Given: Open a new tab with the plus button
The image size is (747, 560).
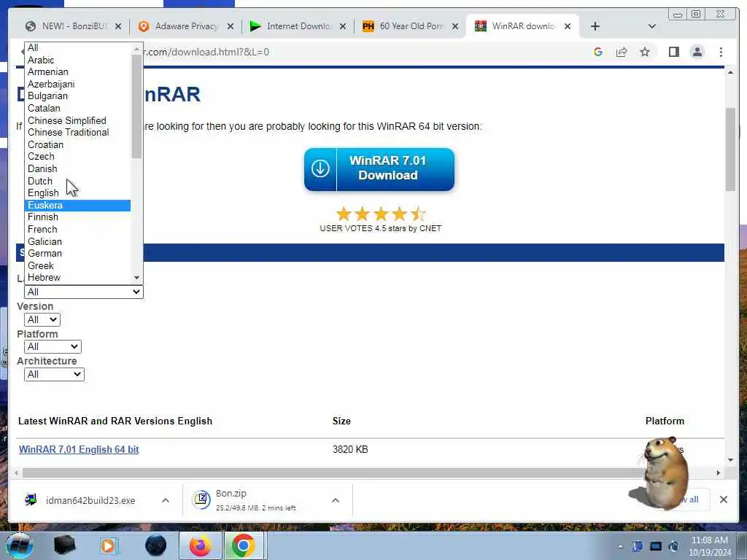Looking at the screenshot, I should 595,26.
